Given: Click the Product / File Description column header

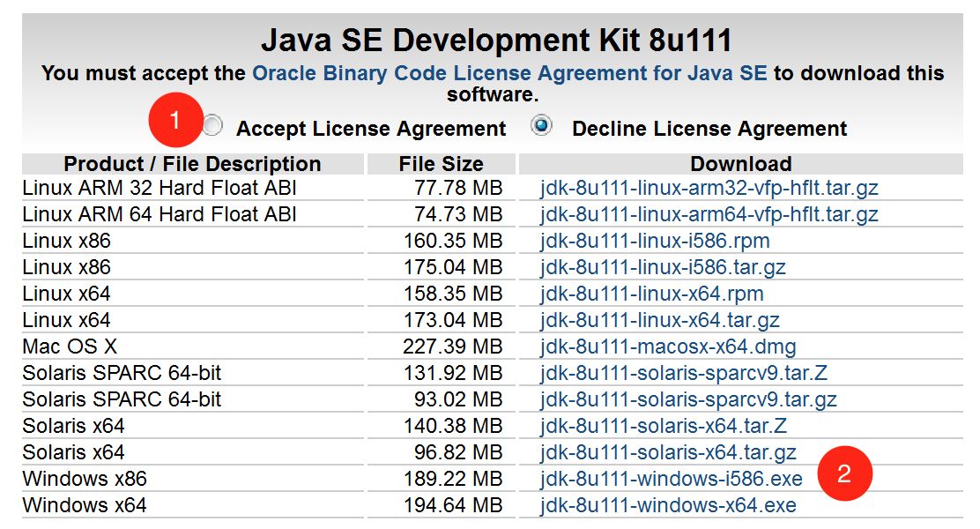Looking at the screenshot, I should coord(192,164).
